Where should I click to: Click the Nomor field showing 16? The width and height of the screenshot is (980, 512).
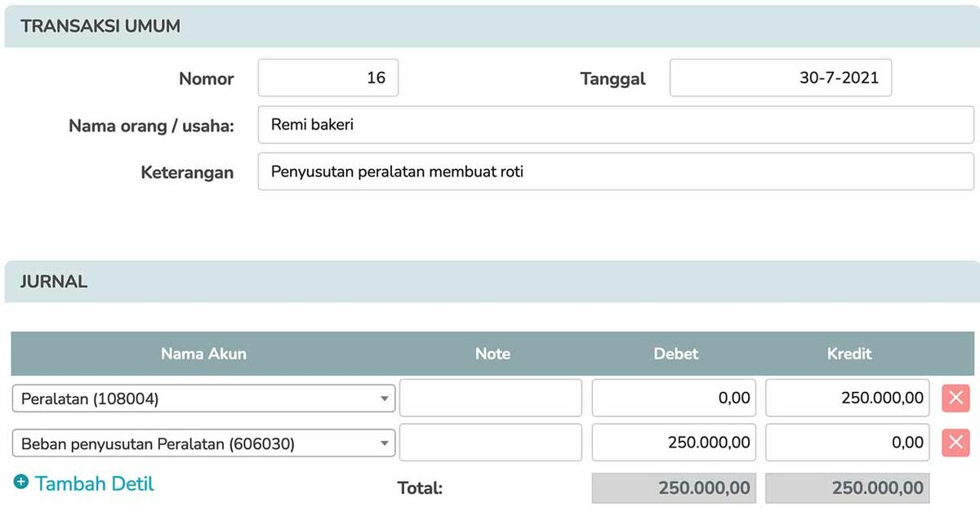(x=328, y=78)
